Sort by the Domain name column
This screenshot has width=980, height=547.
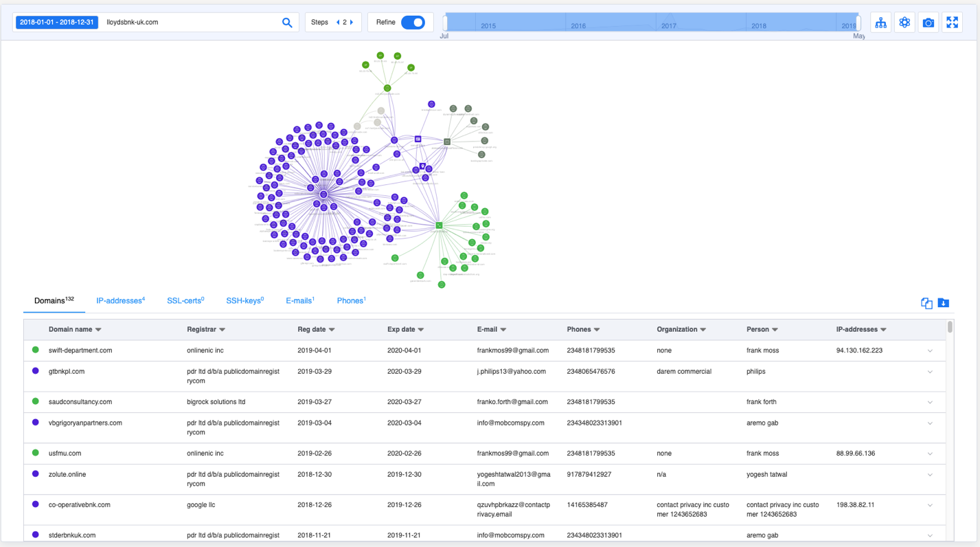pos(75,330)
